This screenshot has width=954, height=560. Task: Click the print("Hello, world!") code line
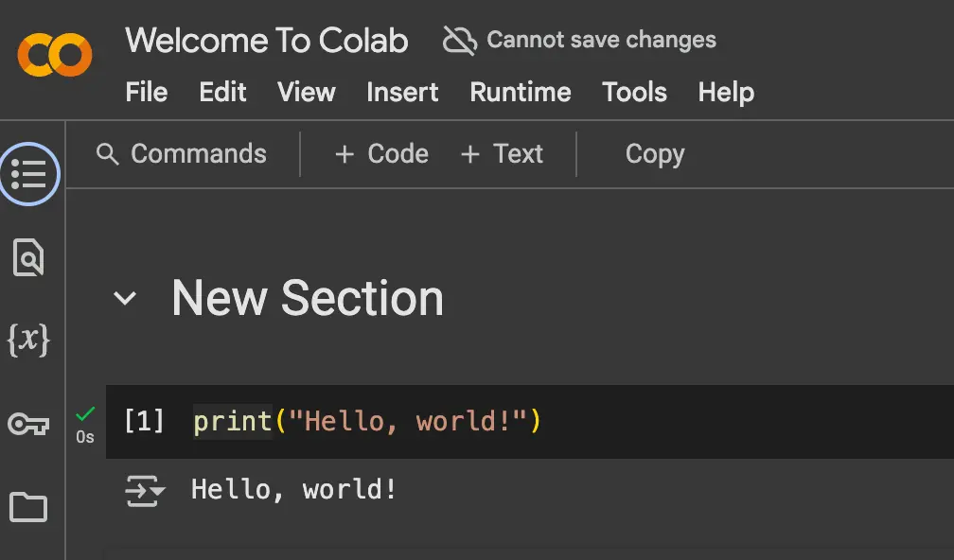click(367, 421)
